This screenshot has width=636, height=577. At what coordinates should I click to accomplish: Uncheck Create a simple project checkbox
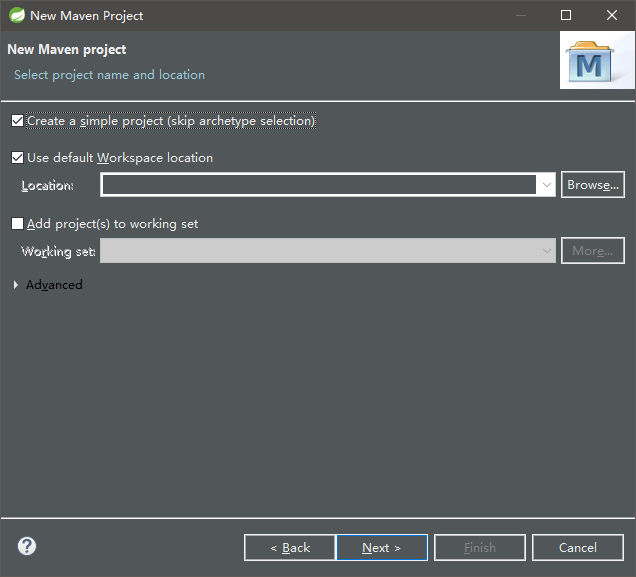pyautogui.click(x=17, y=121)
